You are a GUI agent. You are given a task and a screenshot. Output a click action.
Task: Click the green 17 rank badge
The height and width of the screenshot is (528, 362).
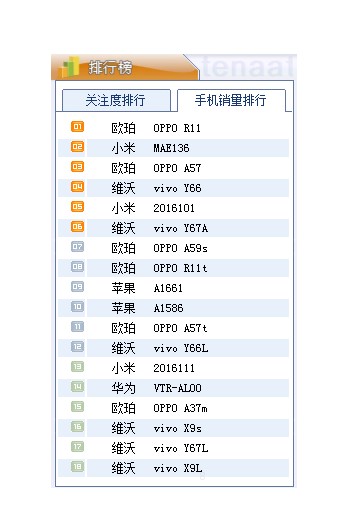(x=77, y=447)
